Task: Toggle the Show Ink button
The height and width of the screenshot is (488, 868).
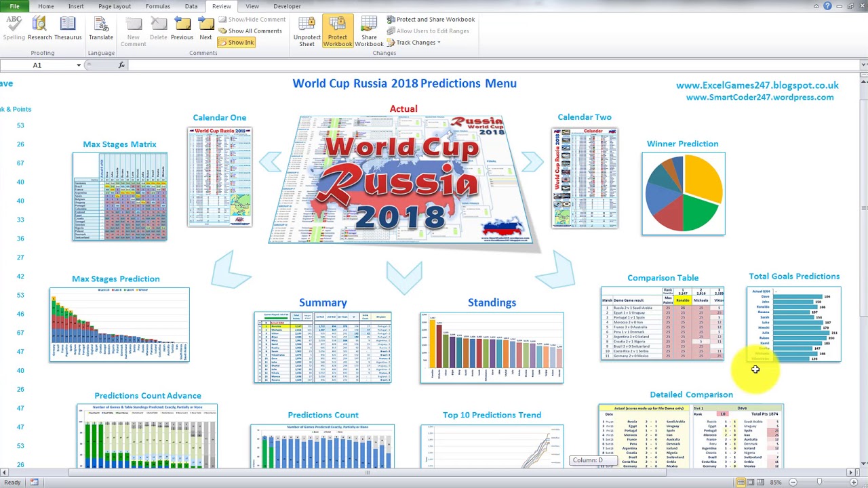Action: point(236,42)
